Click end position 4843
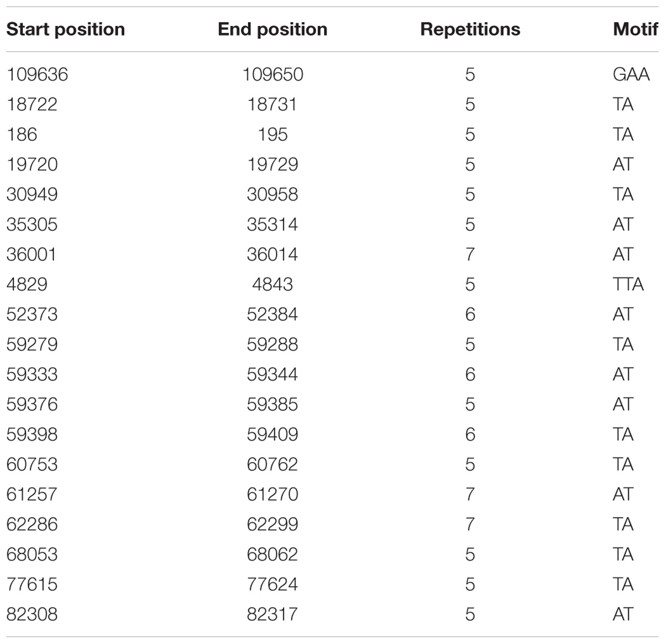Screen dimensions: 666x644 pos(273,284)
